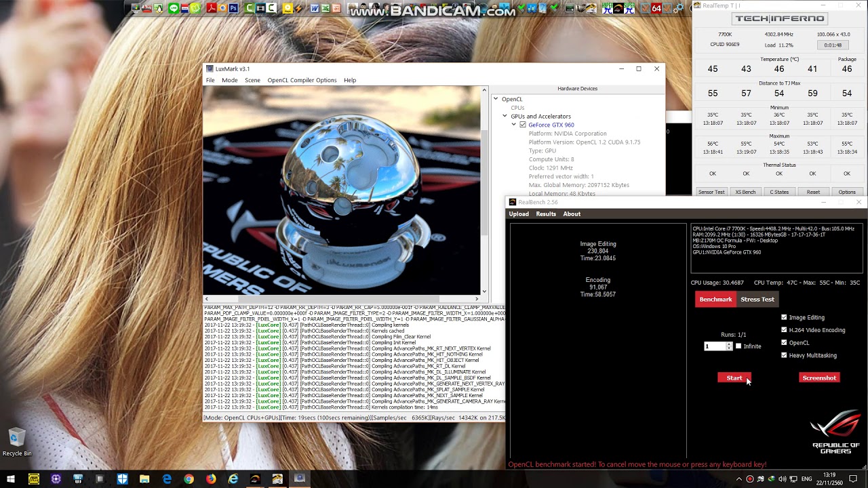The image size is (868, 488).
Task: Open the Help menu in LuxMark
Action: (x=350, y=80)
